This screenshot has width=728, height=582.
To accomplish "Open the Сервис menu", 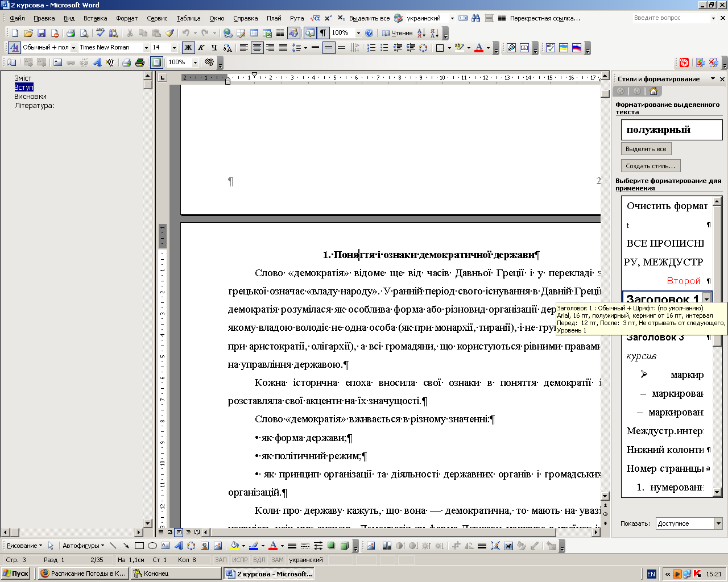I will pyautogui.click(x=157, y=18).
